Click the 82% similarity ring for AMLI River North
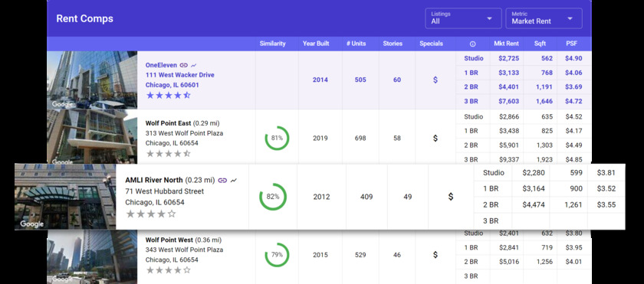Image resolution: width=644 pixels, height=284 pixels. (273, 197)
